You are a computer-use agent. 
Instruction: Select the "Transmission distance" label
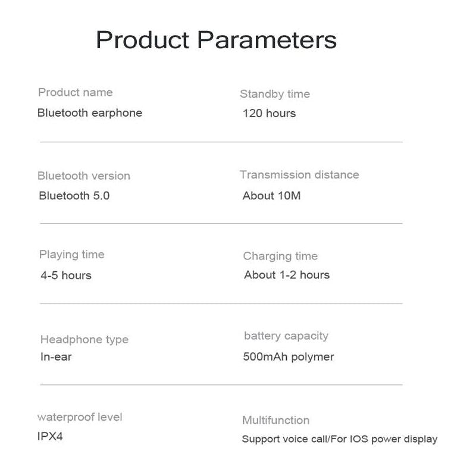coord(299,175)
